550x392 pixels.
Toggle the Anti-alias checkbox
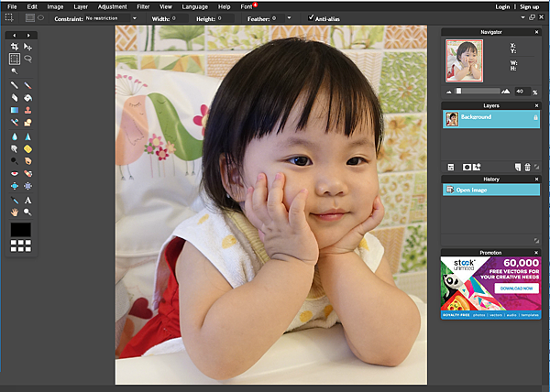[x=311, y=17]
